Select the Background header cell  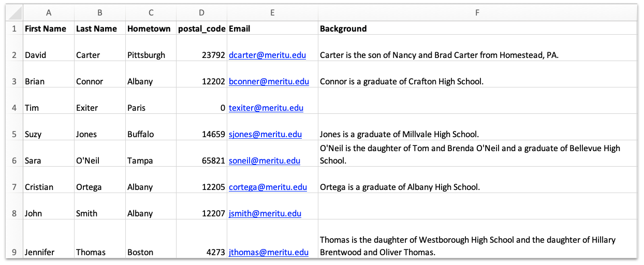tap(477, 28)
